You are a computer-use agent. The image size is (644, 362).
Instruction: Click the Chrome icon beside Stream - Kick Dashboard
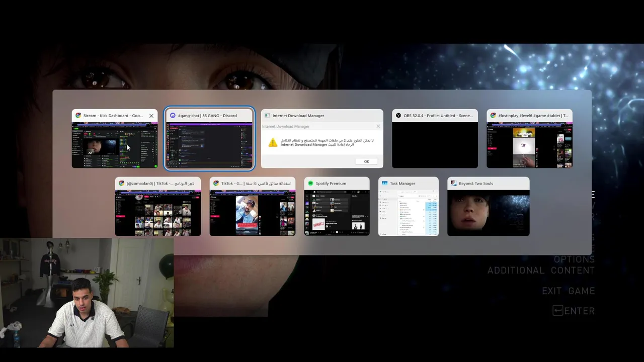[x=78, y=116]
